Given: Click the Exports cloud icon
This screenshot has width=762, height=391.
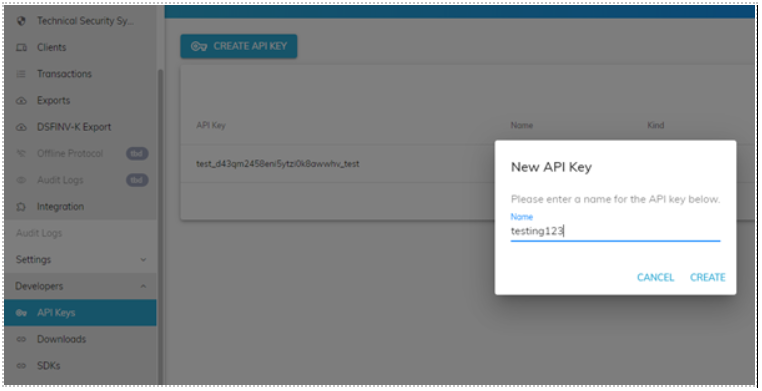Looking at the screenshot, I should pos(21,101).
